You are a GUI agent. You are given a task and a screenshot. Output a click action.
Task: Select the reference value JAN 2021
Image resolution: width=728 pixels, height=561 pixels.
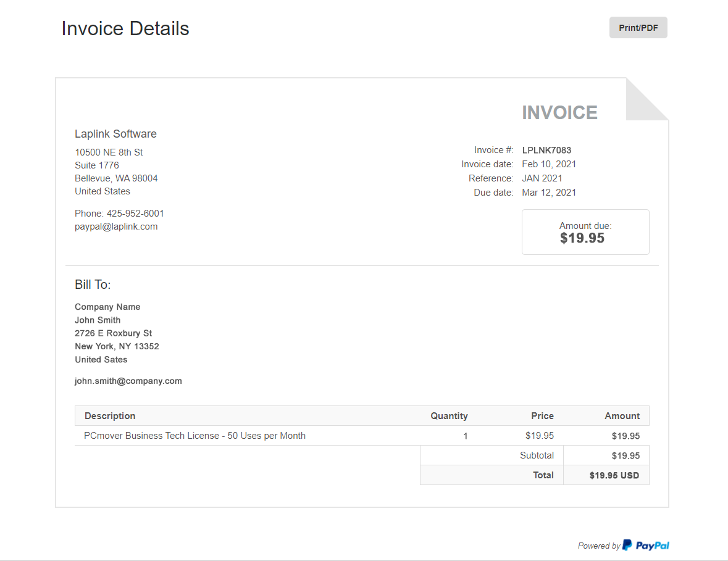click(542, 178)
